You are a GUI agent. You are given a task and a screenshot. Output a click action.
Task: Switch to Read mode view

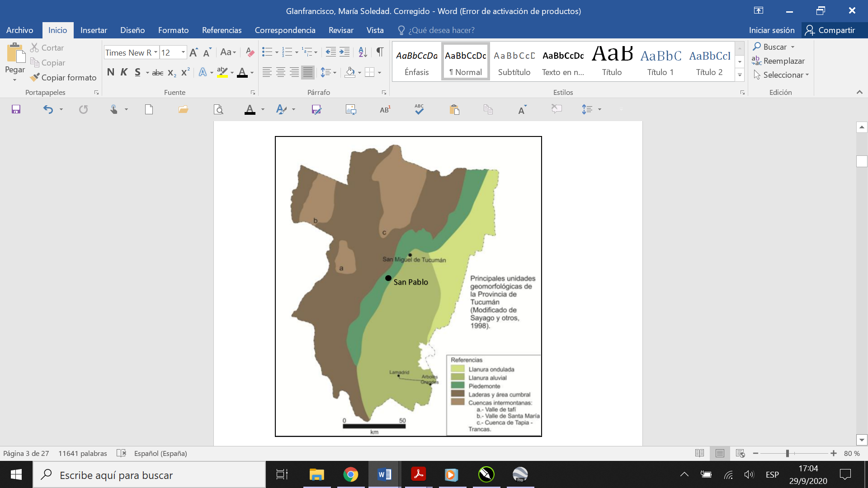[x=700, y=453]
